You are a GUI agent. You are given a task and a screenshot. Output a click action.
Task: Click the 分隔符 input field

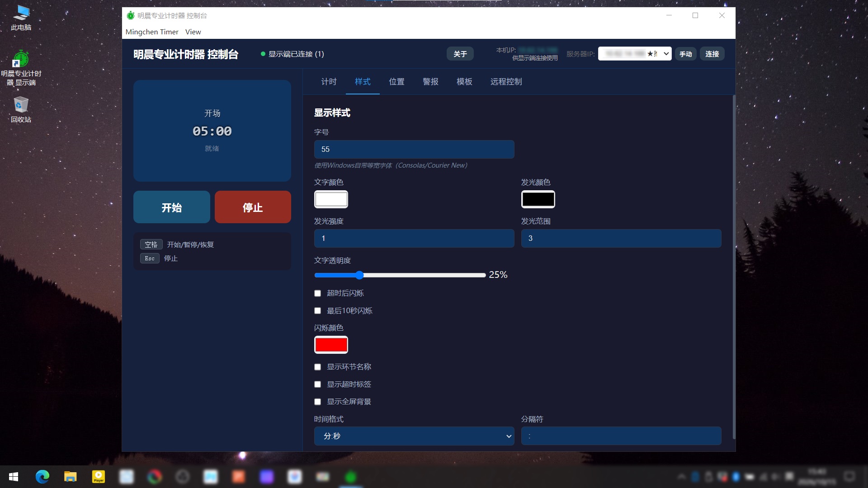(621, 436)
